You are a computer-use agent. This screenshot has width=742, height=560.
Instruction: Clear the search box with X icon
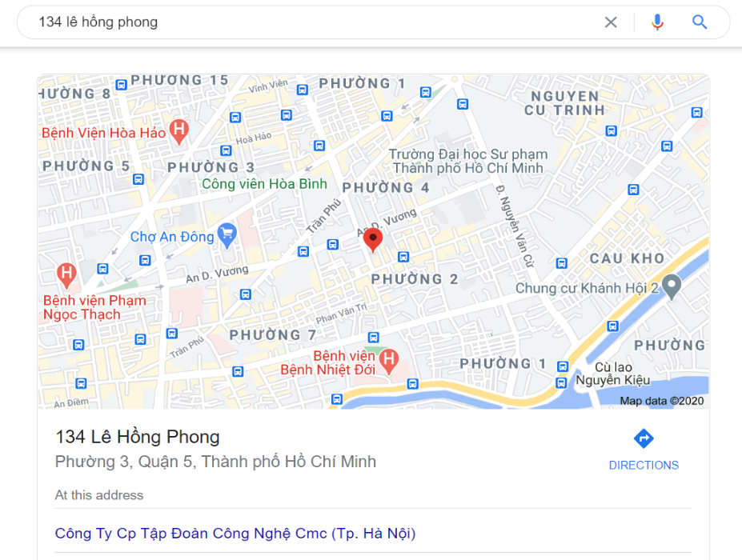click(x=611, y=22)
